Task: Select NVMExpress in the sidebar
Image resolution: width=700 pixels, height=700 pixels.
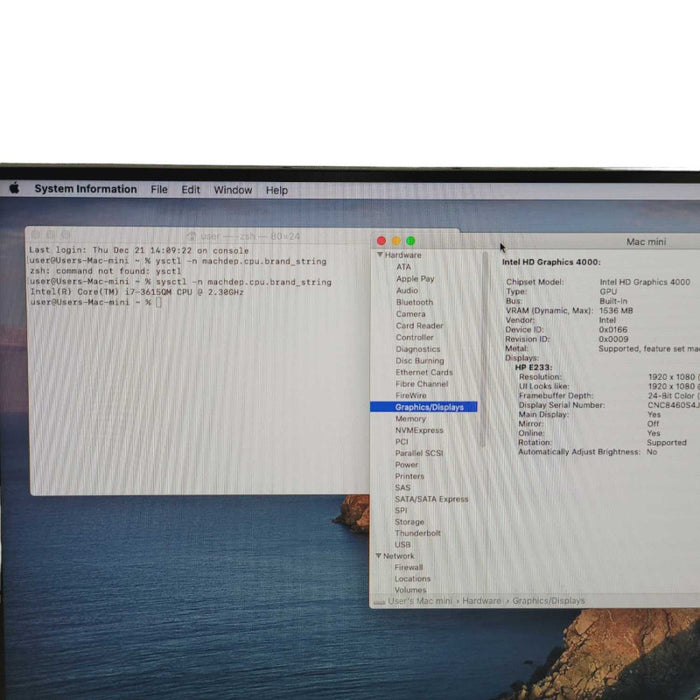Action: pos(419,430)
